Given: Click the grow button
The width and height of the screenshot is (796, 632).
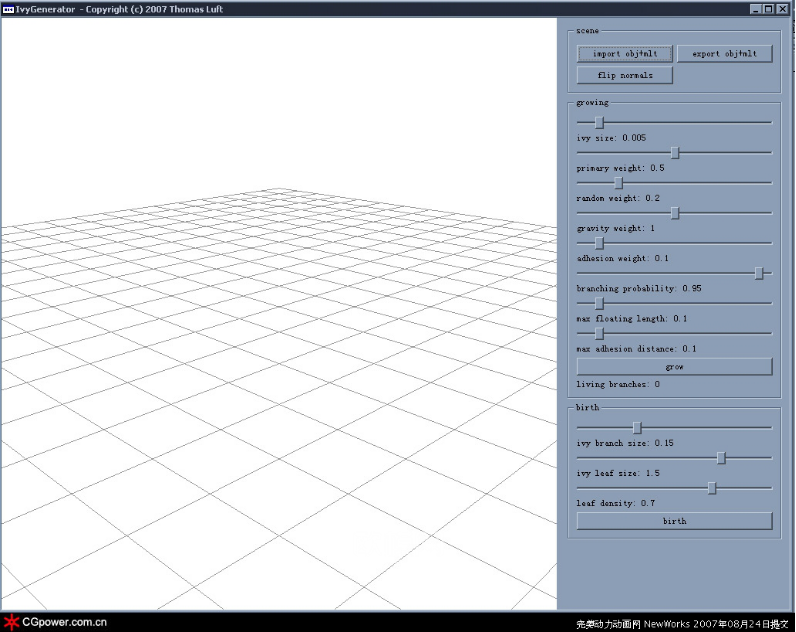Looking at the screenshot, I should (x=674, y=367).
